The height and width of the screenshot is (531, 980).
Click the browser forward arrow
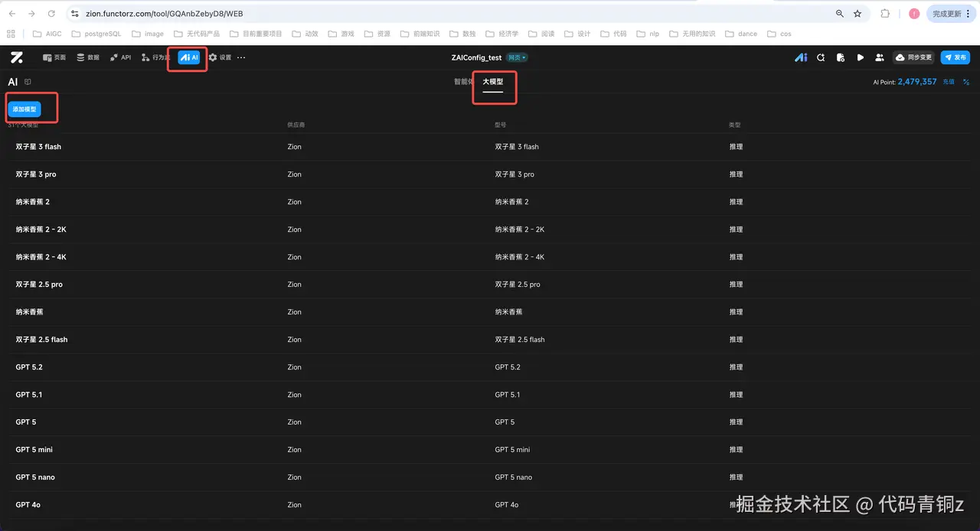pos(31,14)
